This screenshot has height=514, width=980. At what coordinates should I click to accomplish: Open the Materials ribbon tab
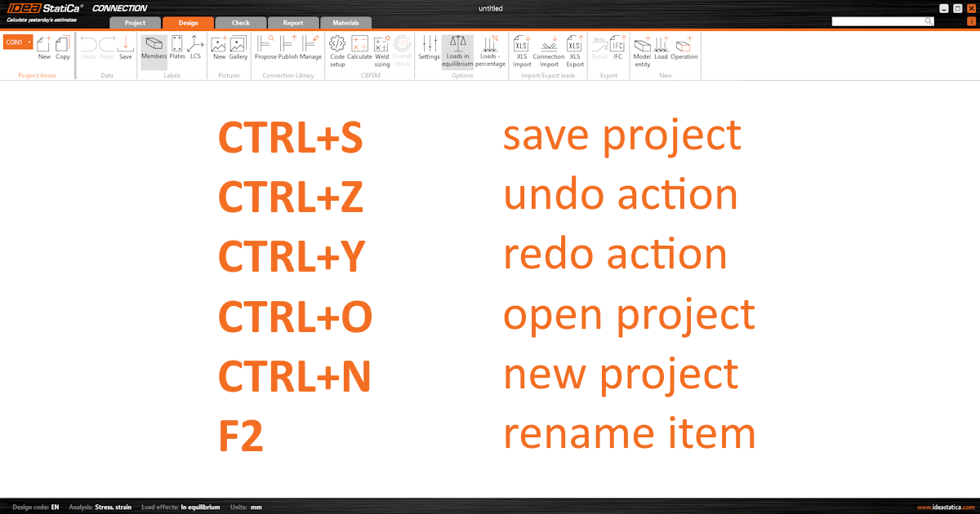pyautogui.click(x=346, y=23)
